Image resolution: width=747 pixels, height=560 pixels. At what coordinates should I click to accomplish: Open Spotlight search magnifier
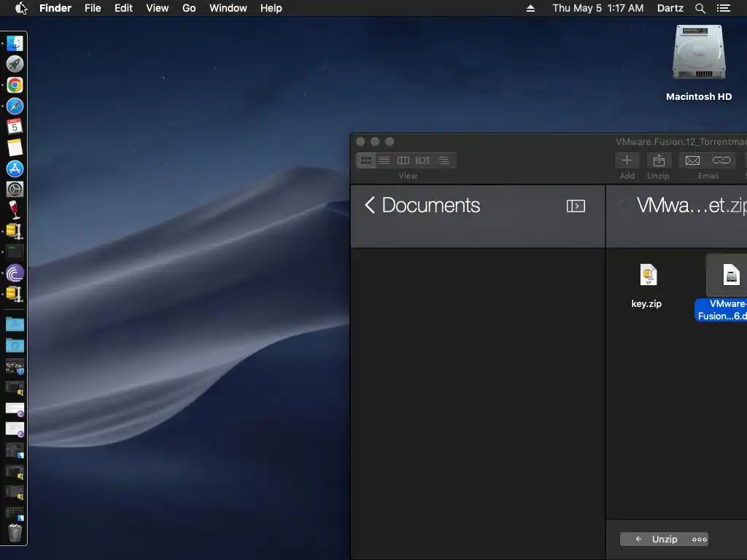[x=700, y=8]
